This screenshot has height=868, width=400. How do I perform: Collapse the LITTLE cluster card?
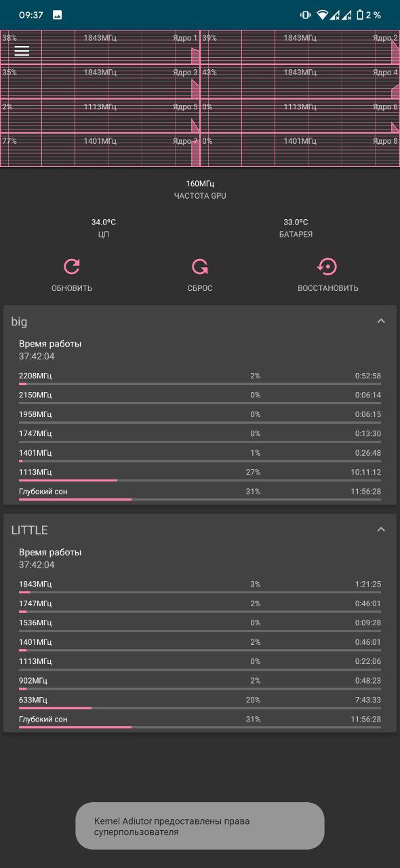coord(381,530)
